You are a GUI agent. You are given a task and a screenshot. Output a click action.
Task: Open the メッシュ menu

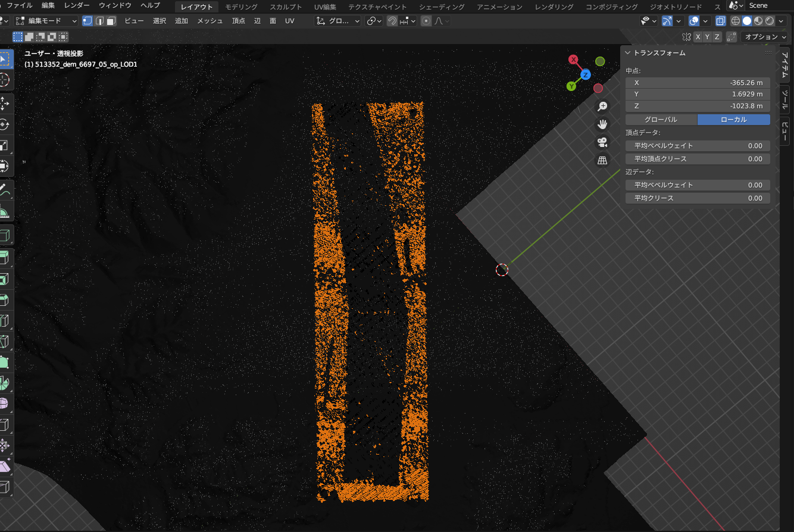(x=210, y=21)
